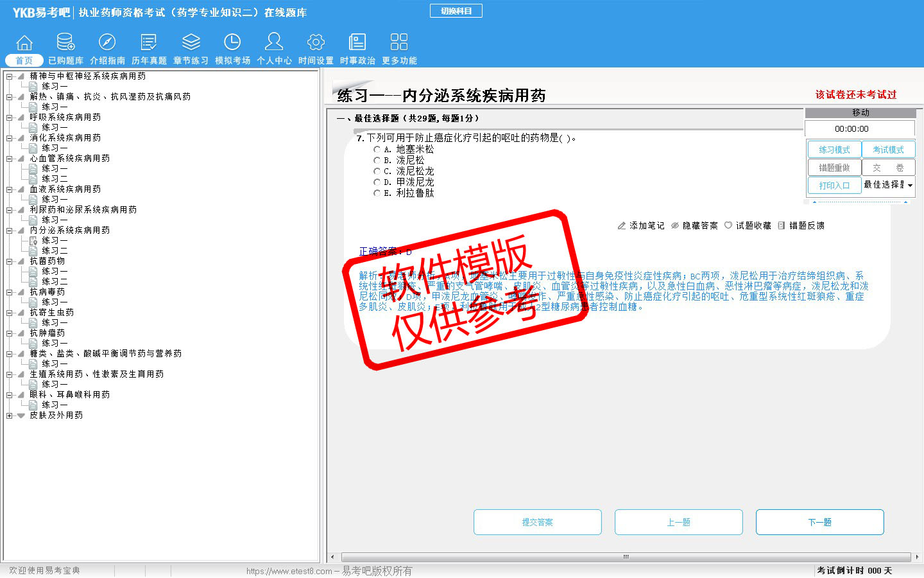Open the 已购题库 database icon
Screen dimensions: 924x578
tap(65, 42)
